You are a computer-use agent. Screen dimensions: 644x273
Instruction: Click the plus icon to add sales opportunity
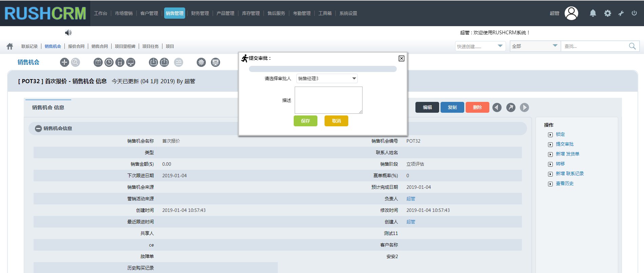point(64,62)
